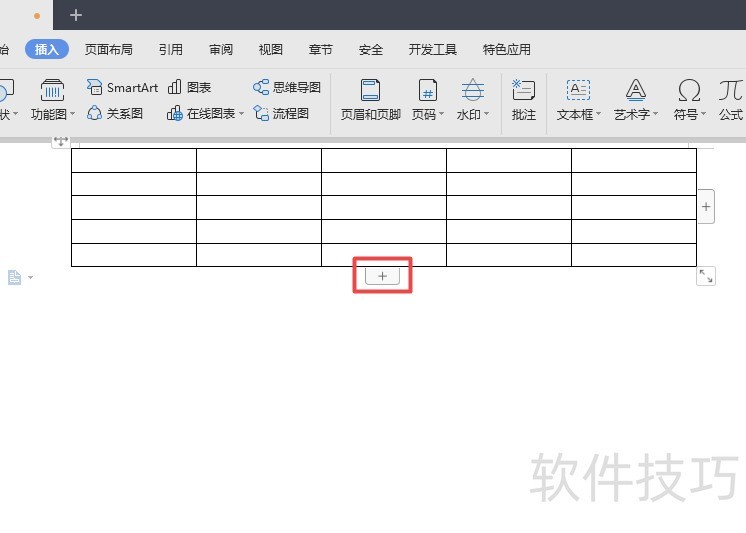This screenshot has height=533, width=746.
Task: Click the 艺术字 word art icon
Action: (635, 90)
